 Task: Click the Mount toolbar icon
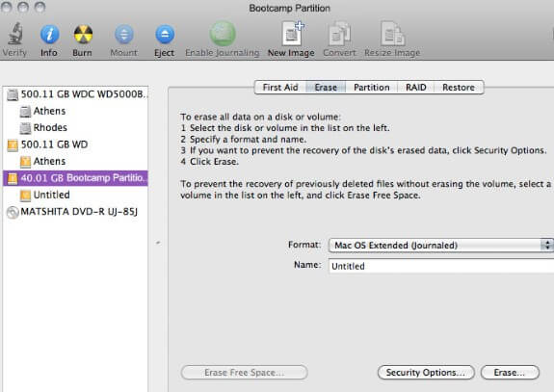pyautogui.click(x=124, y=35)
